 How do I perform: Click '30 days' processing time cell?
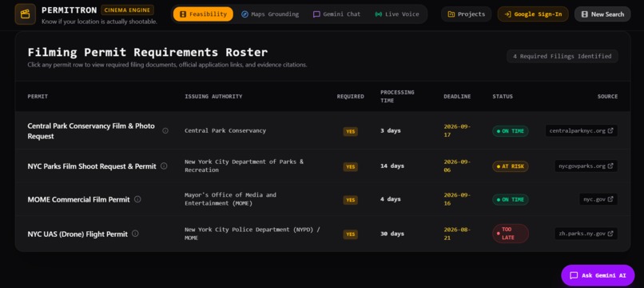tap(392, 234)
